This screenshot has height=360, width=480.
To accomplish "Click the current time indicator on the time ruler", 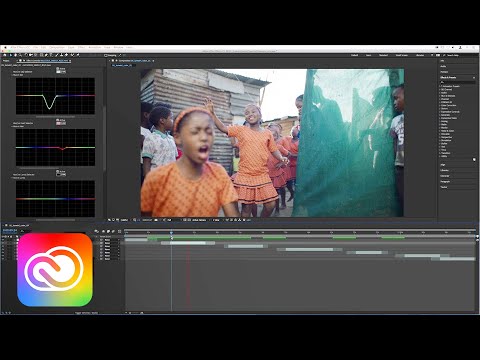I will tap(171, 232).
